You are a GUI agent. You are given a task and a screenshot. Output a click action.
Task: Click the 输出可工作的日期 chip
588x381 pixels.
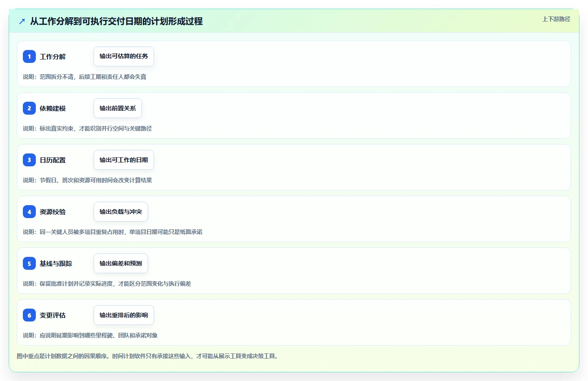124,160
